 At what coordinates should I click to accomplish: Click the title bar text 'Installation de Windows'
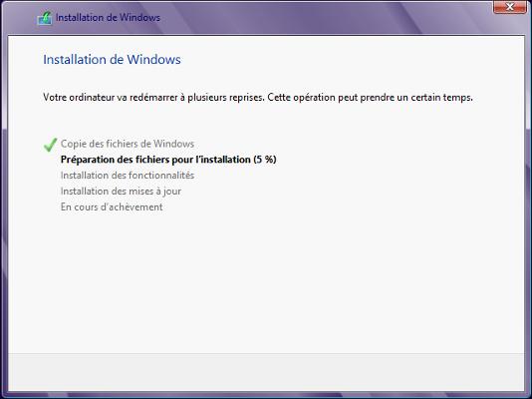tap(108, 17)
